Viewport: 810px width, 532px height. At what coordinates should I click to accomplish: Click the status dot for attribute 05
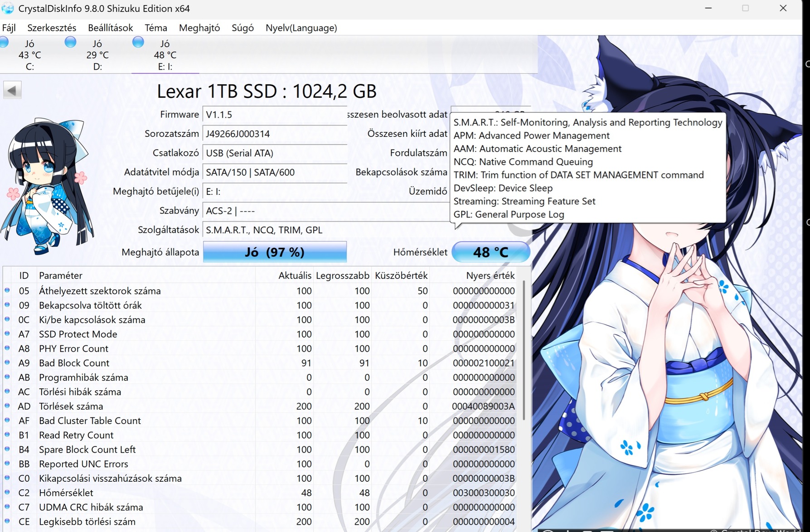coord(7,290)
